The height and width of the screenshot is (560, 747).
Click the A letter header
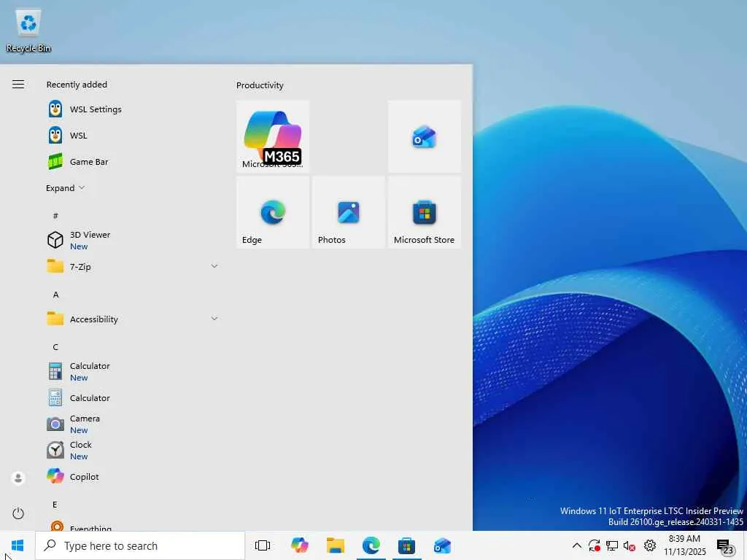point(55,295)
